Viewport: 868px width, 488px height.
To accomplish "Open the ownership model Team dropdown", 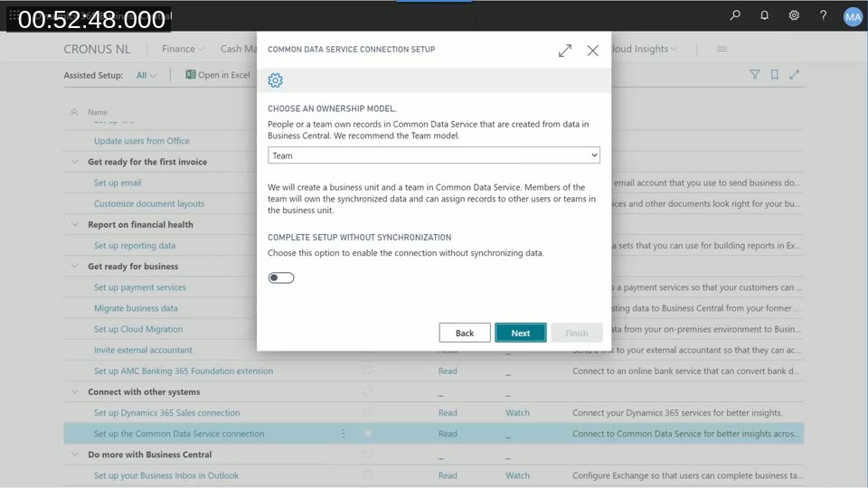I will pyautogui.click(x=433, y=155).
